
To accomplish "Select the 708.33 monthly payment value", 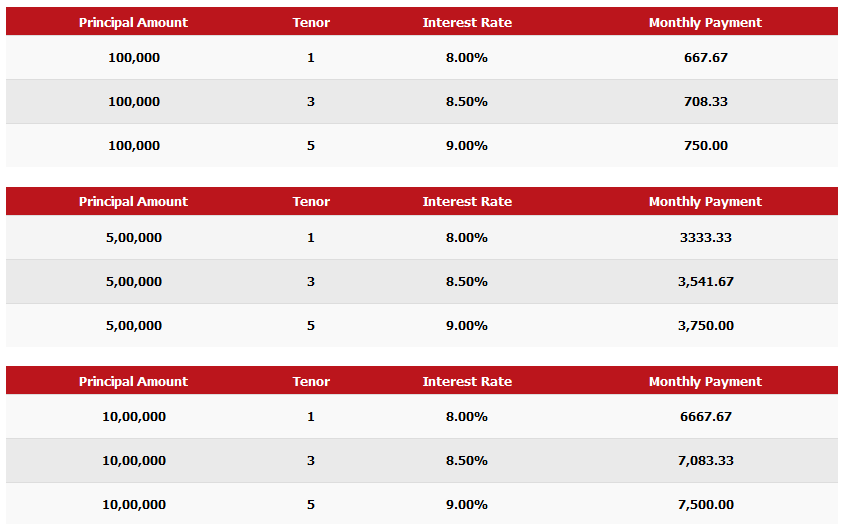I will point(705,102).
